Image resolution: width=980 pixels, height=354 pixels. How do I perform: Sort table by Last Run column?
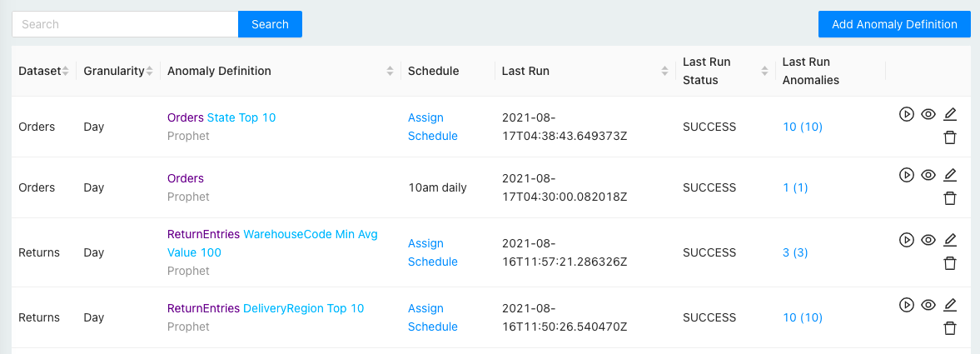tap(665, 72)
